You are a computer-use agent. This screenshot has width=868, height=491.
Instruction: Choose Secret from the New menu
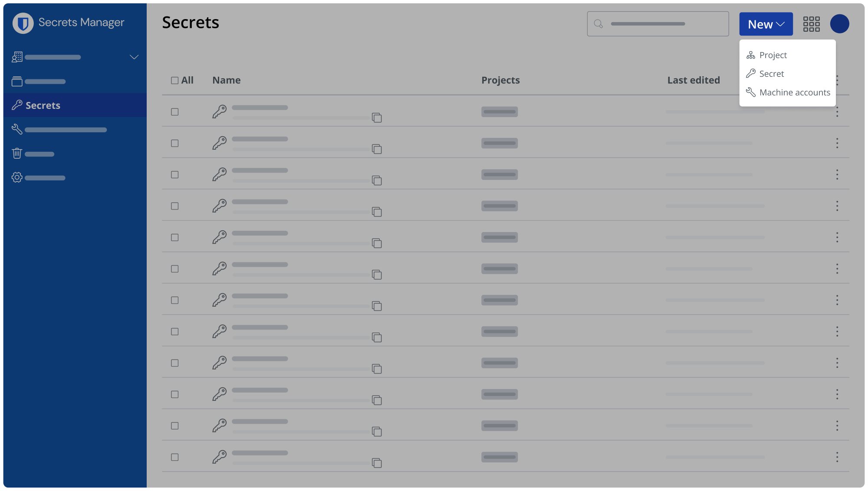pos(771,73)
